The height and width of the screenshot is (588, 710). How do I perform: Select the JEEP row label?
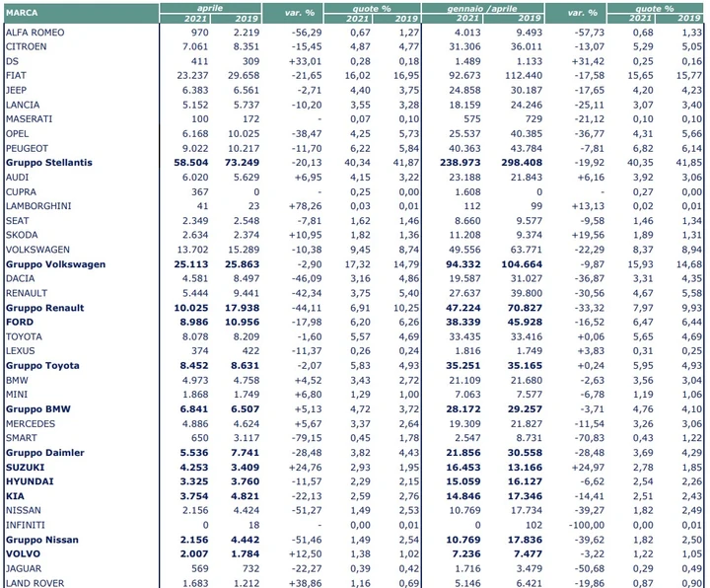(16, 90)
